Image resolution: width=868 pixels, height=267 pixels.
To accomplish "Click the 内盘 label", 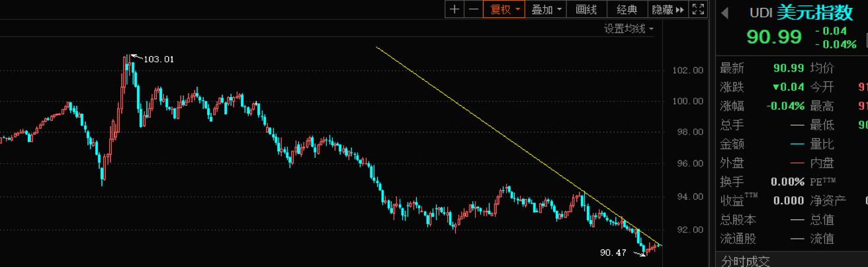I will [822, 163].
